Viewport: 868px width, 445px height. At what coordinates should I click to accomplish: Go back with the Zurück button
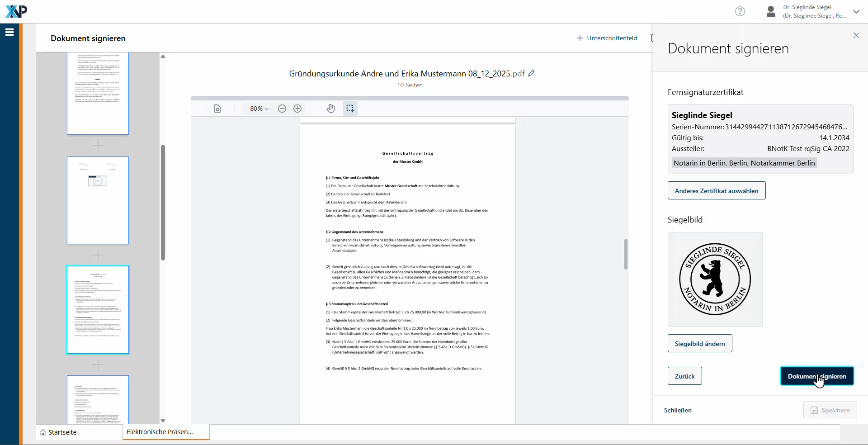(x=684, y=376)
